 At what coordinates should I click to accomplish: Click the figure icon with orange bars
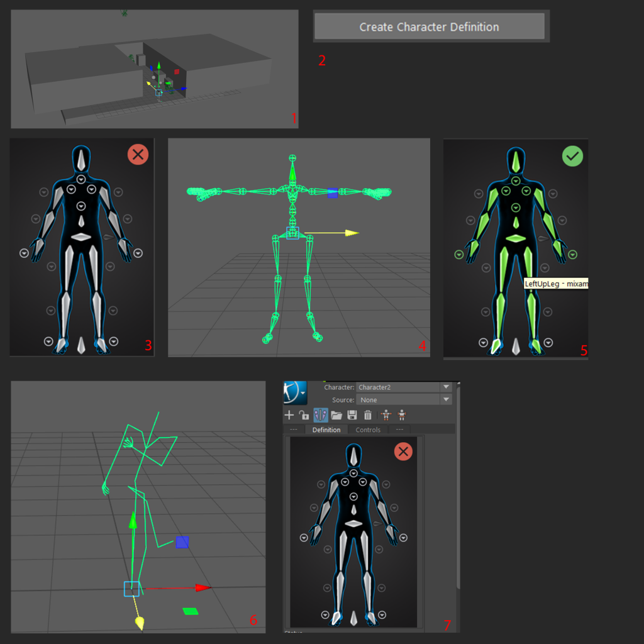402,415
